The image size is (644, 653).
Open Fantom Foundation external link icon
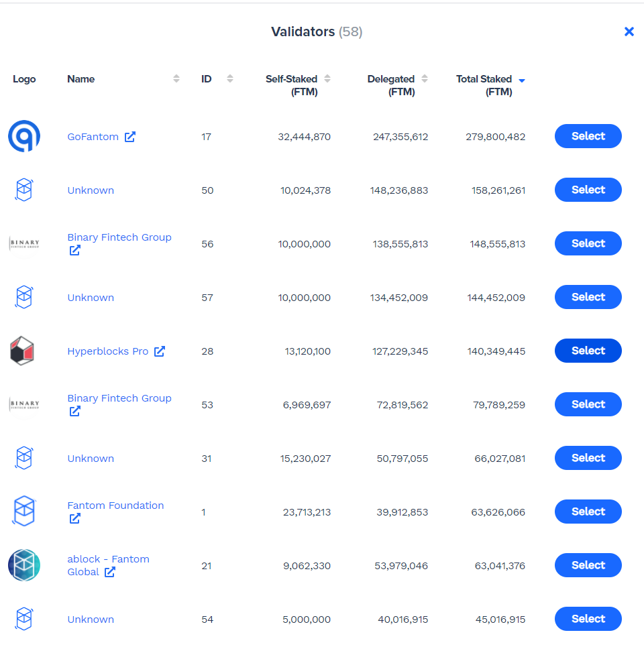[75, 518]
